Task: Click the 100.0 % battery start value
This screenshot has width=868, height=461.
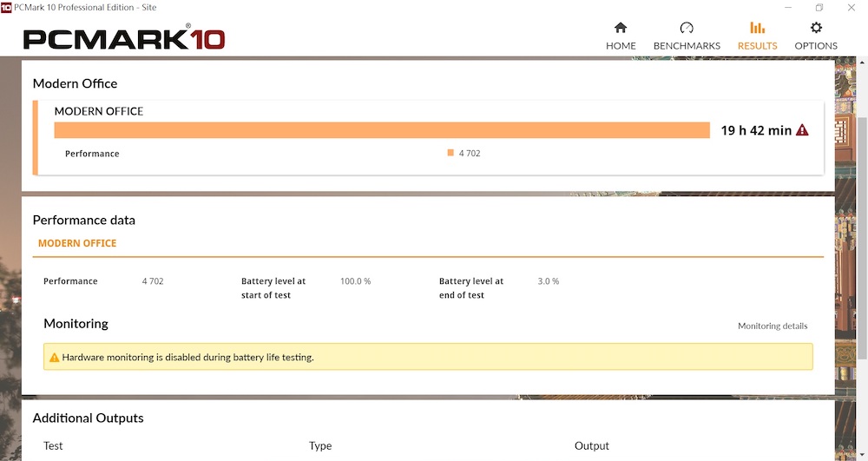Action: click(x=355, y=281)
